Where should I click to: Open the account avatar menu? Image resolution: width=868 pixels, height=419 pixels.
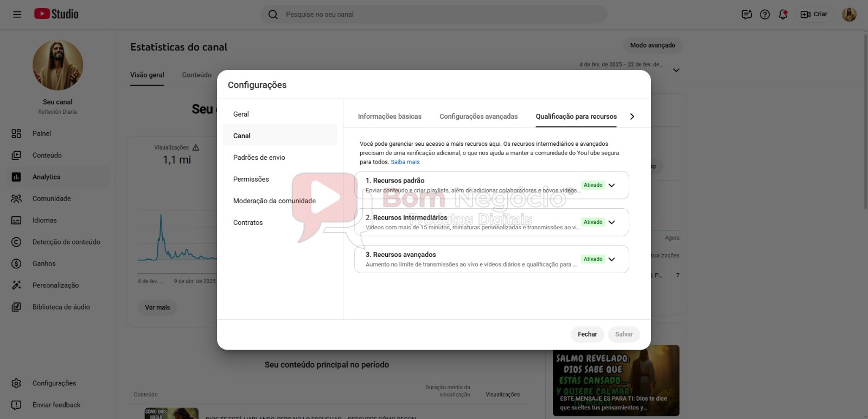click(849, 14)
